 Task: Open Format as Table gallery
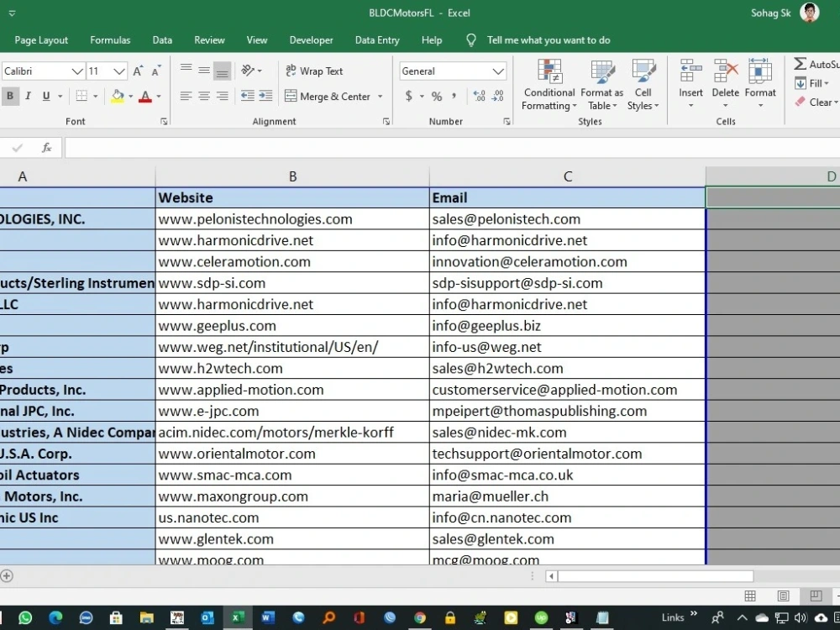pos(601,85)
